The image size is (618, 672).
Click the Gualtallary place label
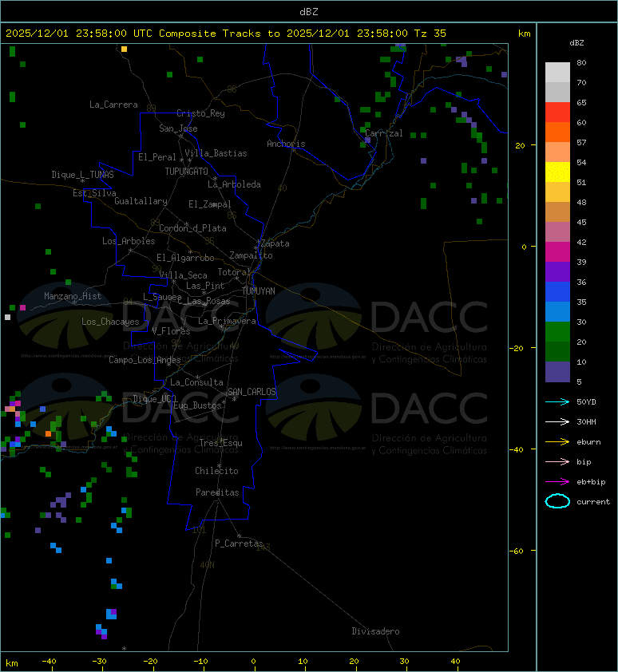141,201
